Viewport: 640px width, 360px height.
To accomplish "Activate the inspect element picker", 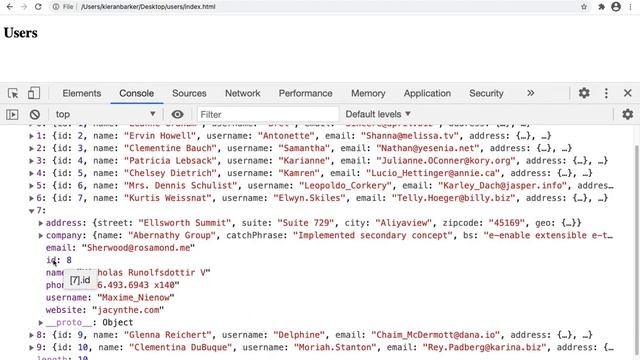I will pyautogui.click(x=13, y=93).
